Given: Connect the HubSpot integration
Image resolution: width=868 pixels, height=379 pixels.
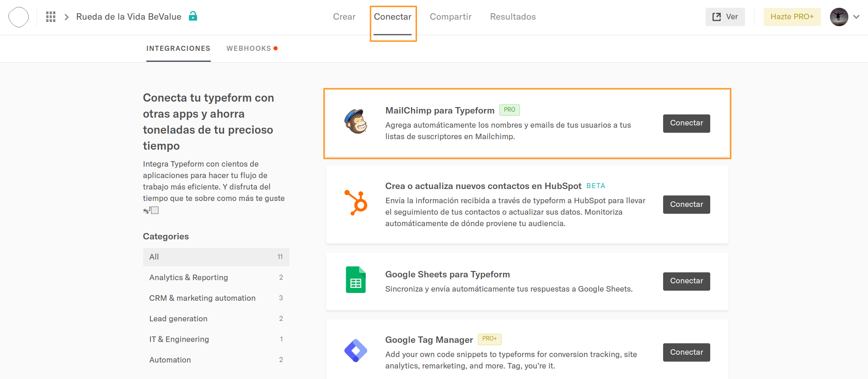Looking at the screenshot, I should 686,205.
